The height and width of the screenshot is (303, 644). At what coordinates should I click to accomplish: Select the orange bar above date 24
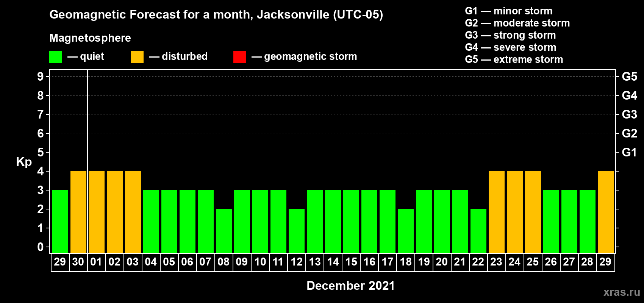pyautogui.click(x=515, y=212)
